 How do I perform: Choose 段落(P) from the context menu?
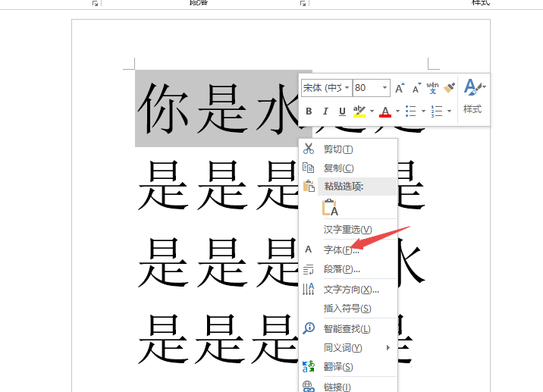pos(341,269)
